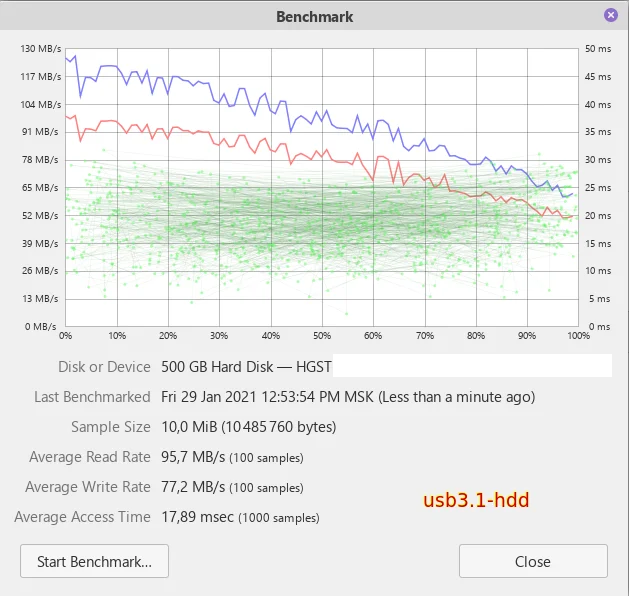Viewport: 629px width, 596px height.
Task: Click the Start Benchmark... button
Action: [x=94, y=561]
